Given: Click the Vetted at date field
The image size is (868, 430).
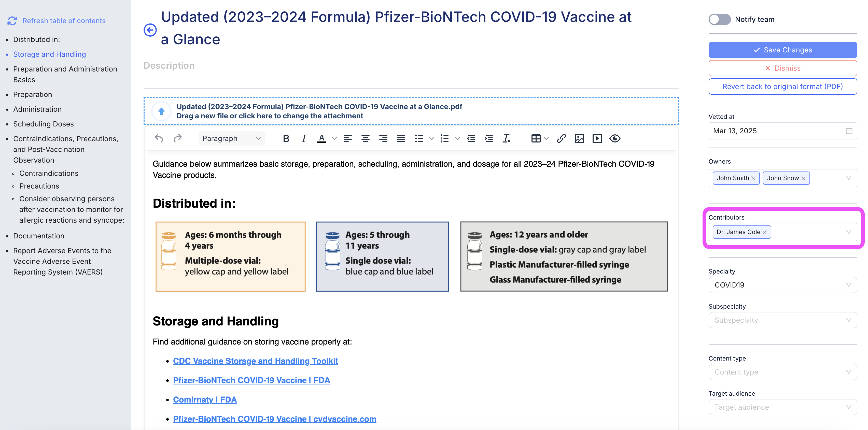Looking at the screenshot, I should tap(783, 131).
